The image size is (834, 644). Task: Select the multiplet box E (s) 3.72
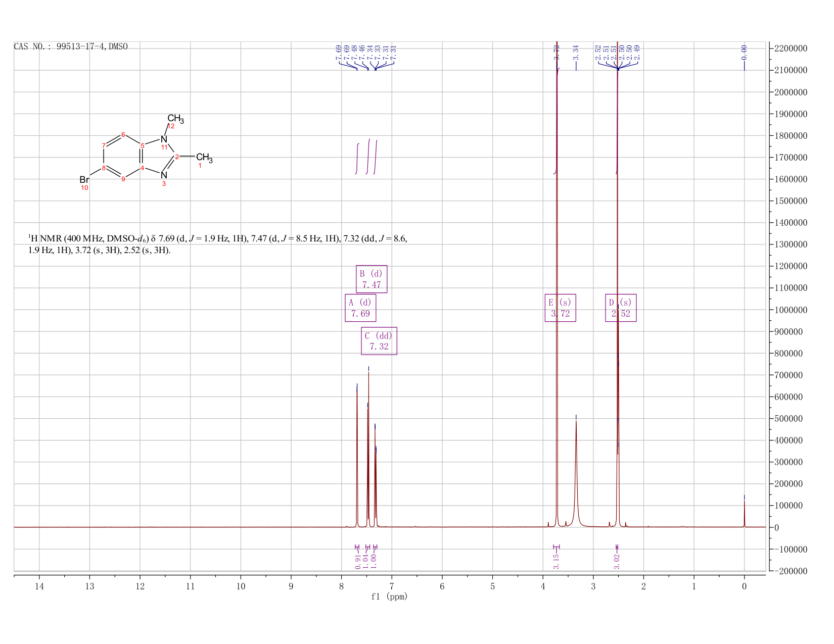(560, 308)
